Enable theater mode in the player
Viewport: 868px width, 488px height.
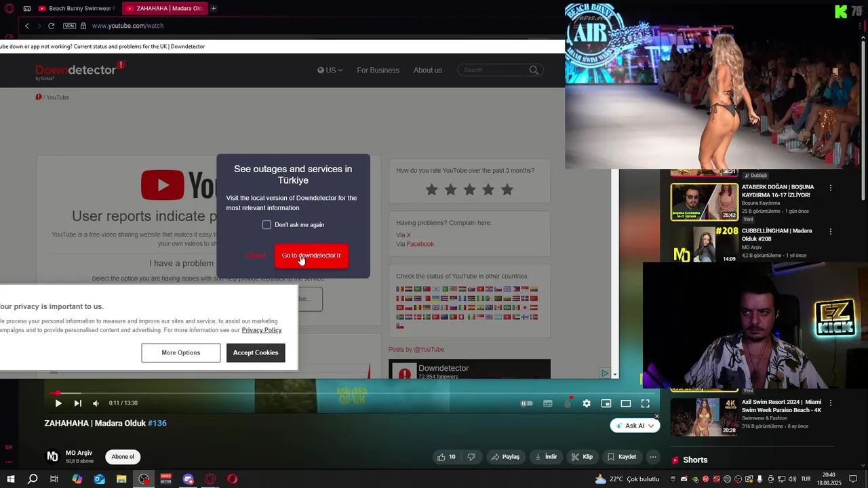click(x=626, y=403)
